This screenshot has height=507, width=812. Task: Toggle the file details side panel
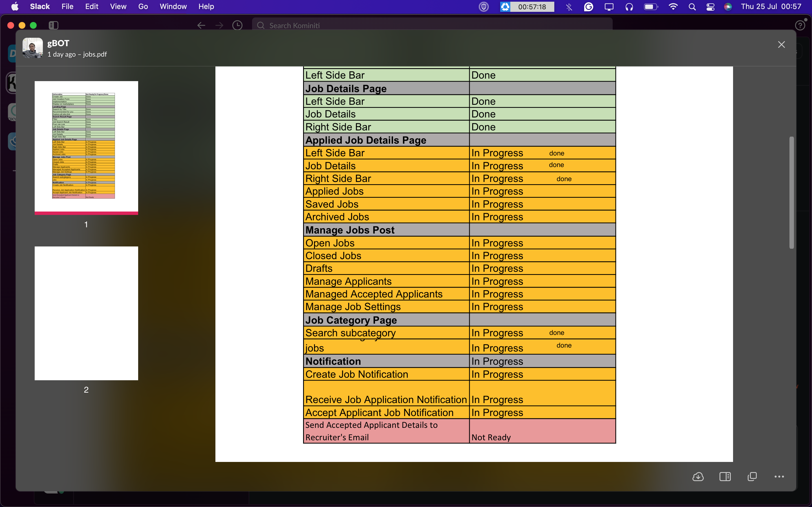tap(725, 477)
